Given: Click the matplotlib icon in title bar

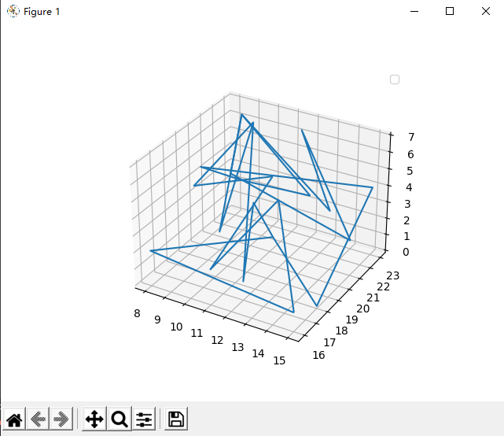Looking at the screenshot, I should (x=13, y=11).
